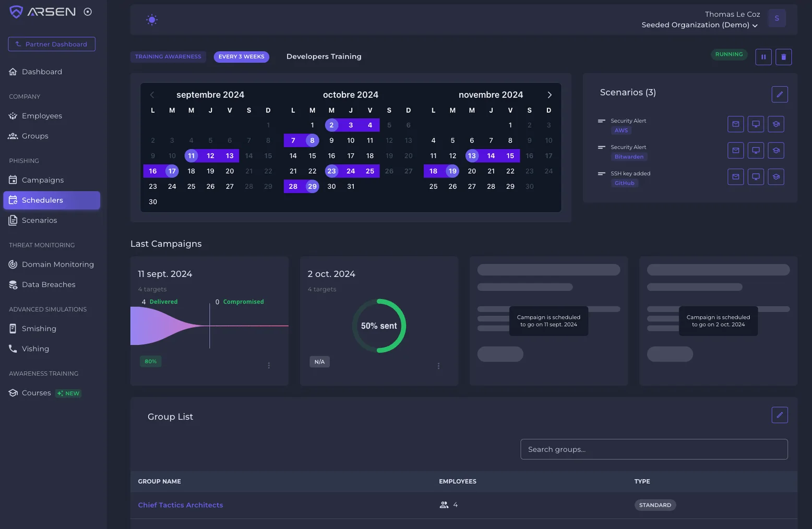The width and height of the screenshot is (812, 529).
Task: Open options menu on 2 oct. 2024 campaign
Action: point(438,366)
